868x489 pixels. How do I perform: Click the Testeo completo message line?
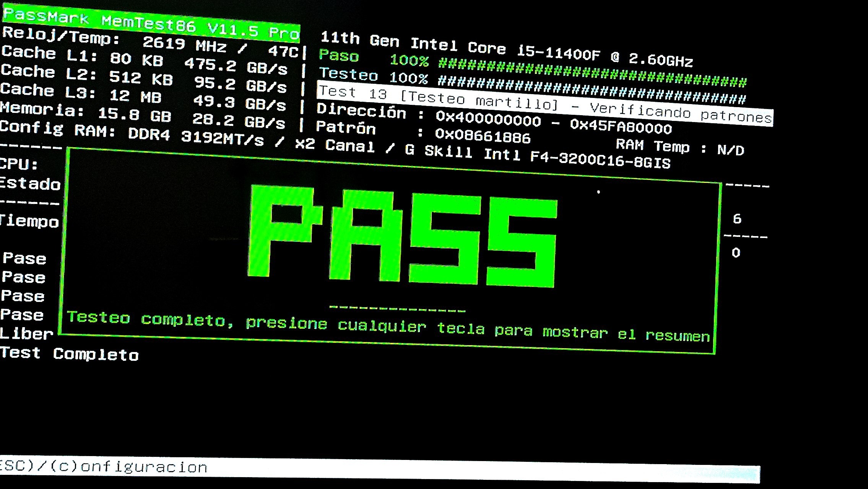click(388, 326)
